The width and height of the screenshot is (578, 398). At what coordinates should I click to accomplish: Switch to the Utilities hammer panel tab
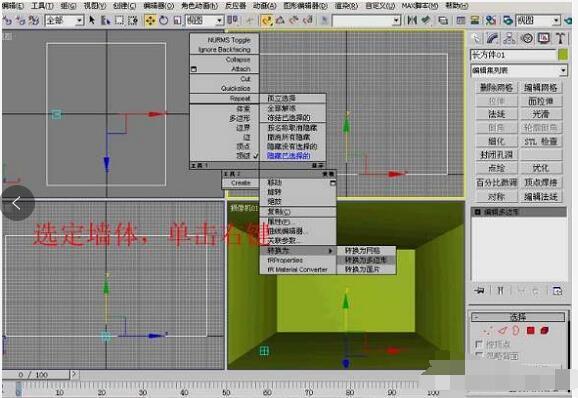coord(560,38)
